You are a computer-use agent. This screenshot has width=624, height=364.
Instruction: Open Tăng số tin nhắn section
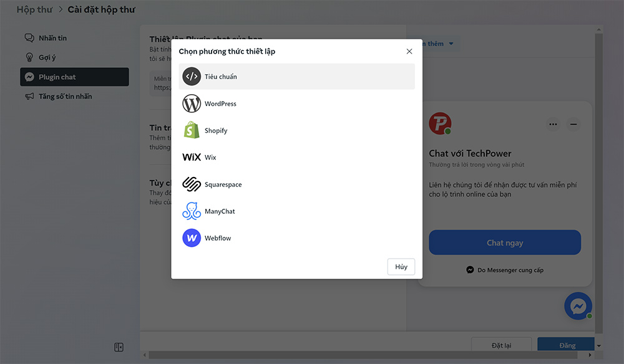[x=65, y=97]
